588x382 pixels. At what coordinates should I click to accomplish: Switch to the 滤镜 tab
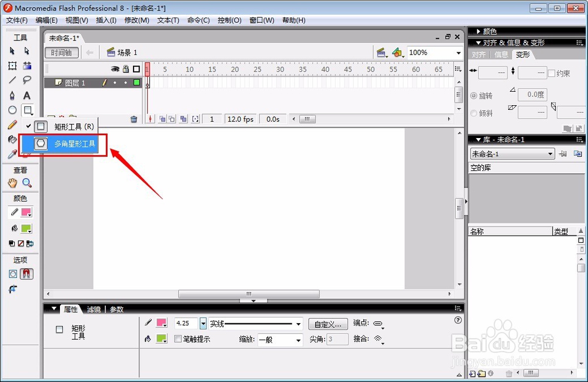[x=93, y=309]
